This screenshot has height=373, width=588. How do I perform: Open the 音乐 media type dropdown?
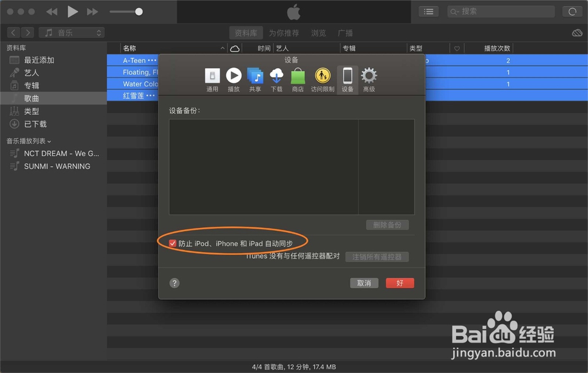[x=72, y=32]
